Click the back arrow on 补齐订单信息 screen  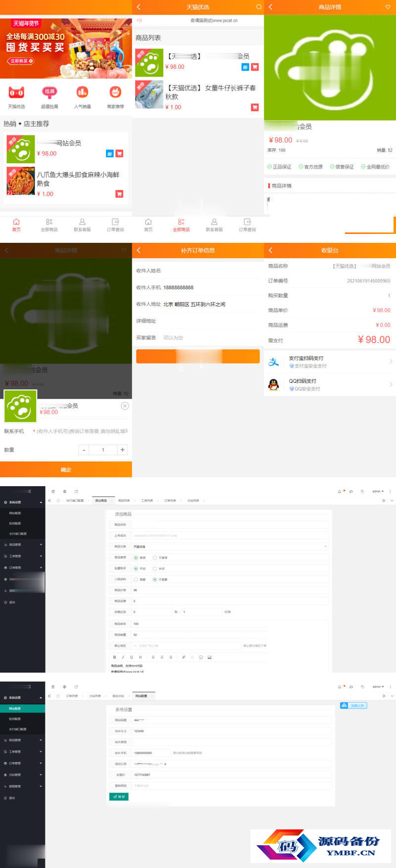coord(139,250)
